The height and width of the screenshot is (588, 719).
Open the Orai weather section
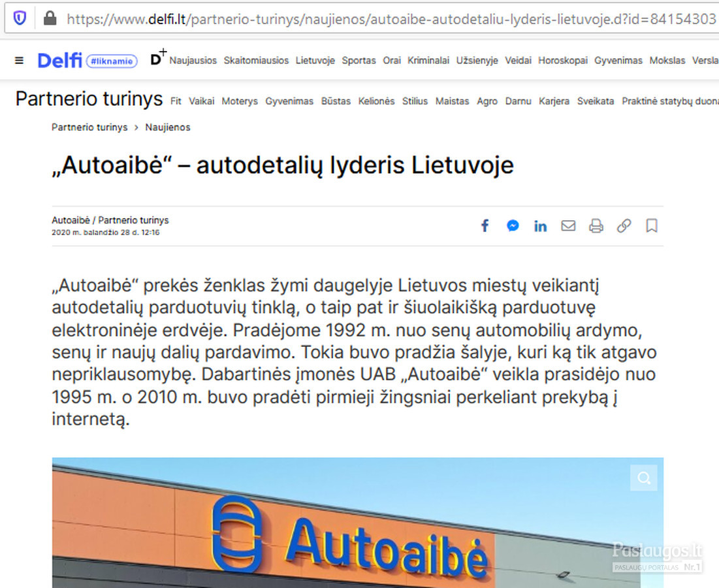click(x=392, y=61)
